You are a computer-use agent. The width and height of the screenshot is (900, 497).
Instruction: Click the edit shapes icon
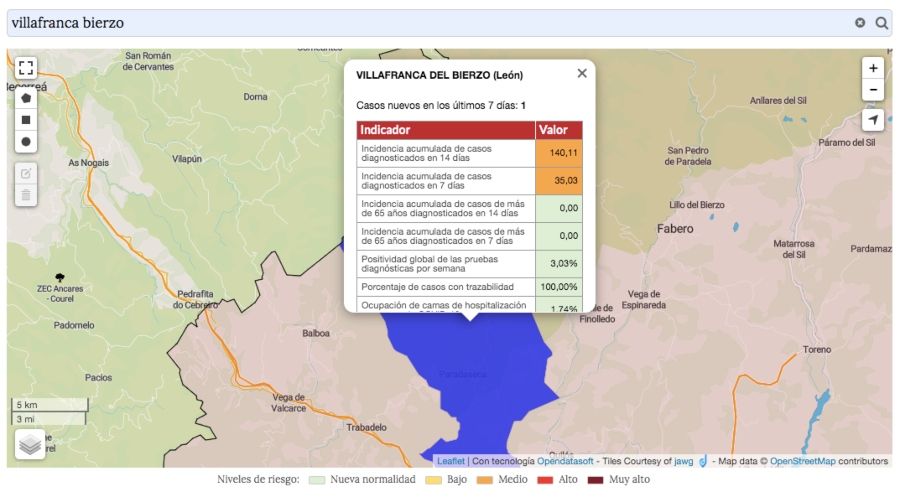pyautogui.click(x=26, y=172)
